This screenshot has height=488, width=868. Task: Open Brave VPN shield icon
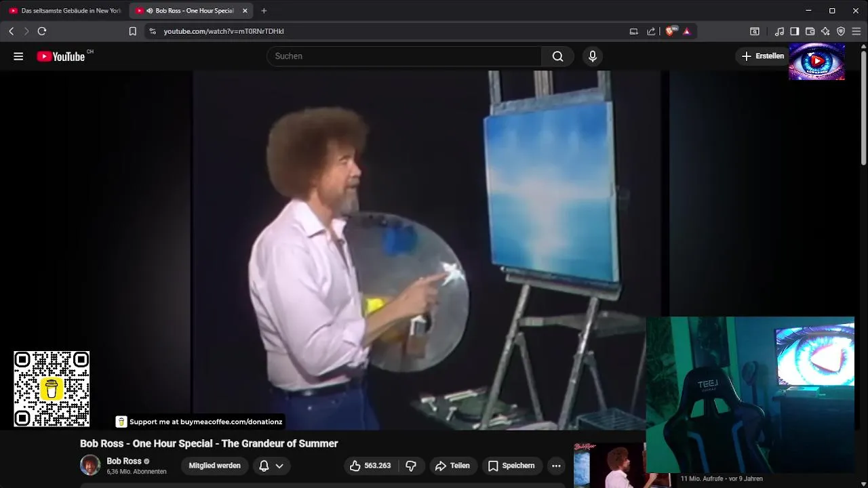pos(841,31)
